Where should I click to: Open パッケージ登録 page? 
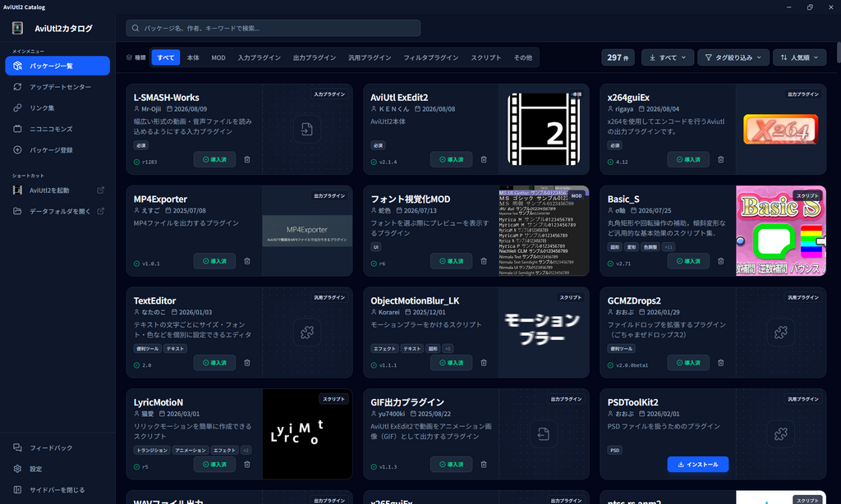click(57, 150)
